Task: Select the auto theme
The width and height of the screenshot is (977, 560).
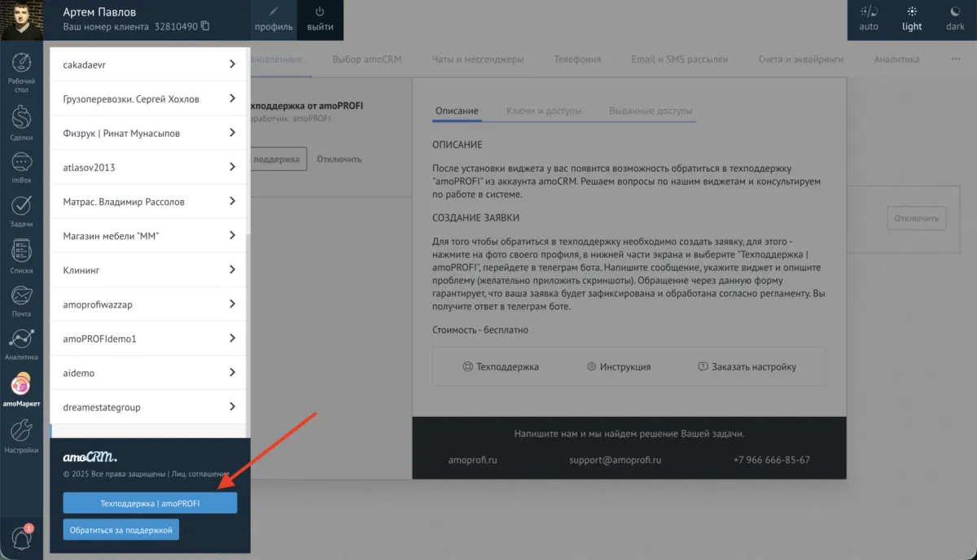Action: coord(869,19)
